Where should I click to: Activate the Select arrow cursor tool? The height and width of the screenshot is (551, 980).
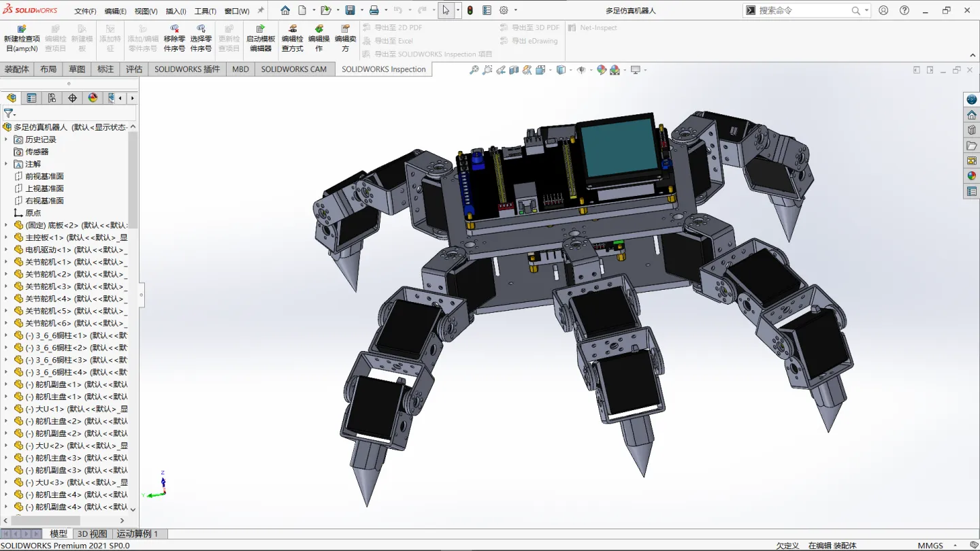click(446, 10)
